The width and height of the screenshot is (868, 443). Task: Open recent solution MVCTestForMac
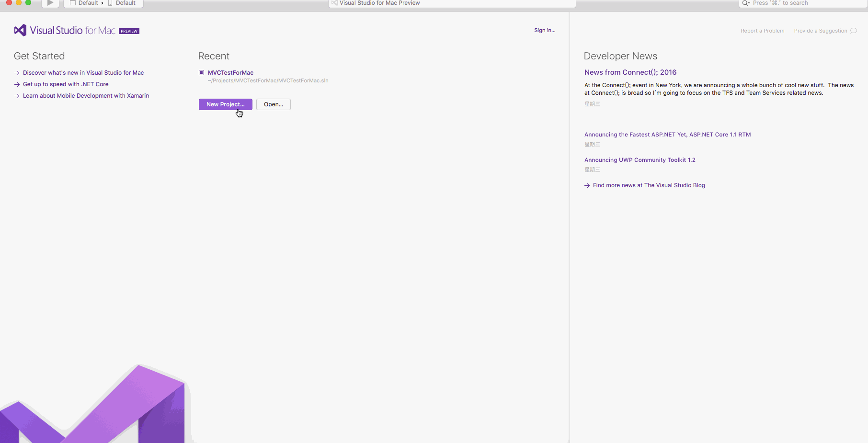click(230, 73)
